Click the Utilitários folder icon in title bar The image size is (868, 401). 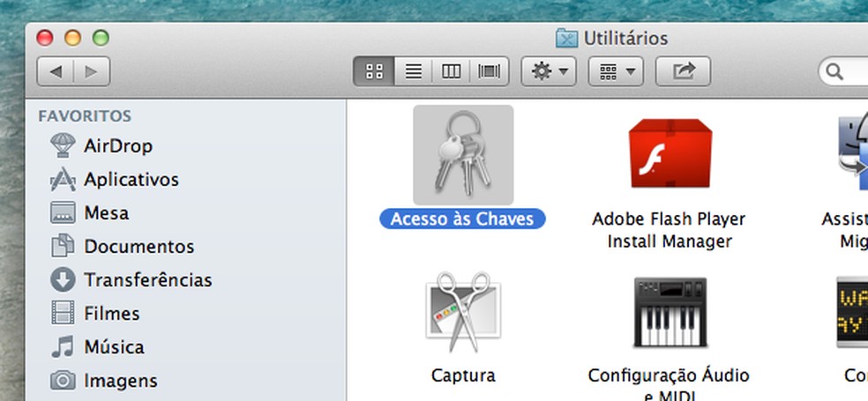pos(567,38)
